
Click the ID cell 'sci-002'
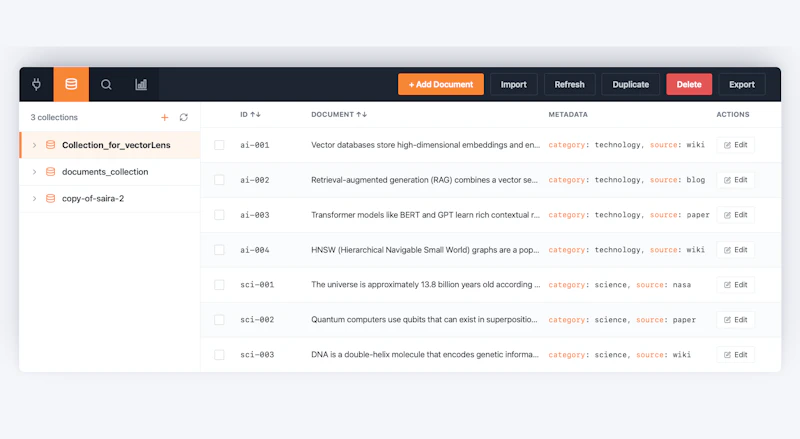pos(257,320)
